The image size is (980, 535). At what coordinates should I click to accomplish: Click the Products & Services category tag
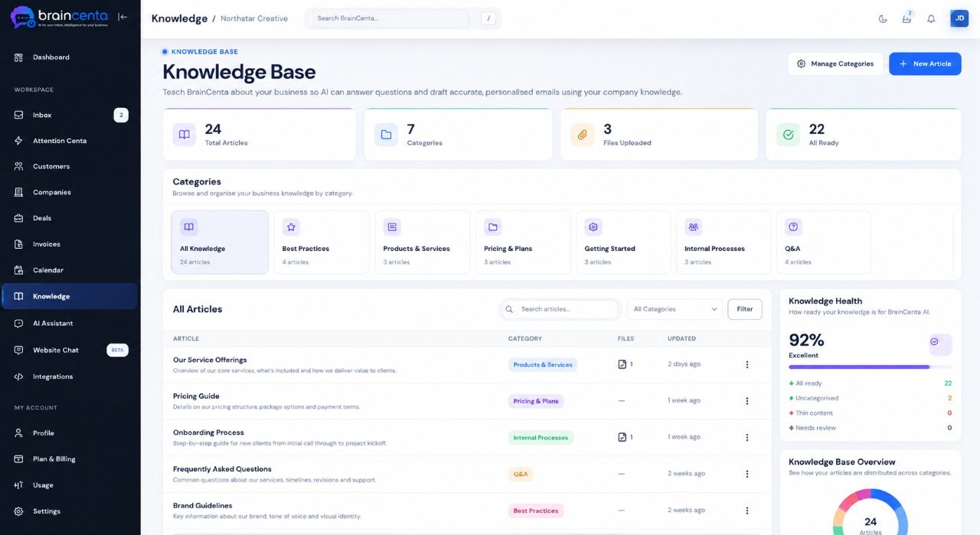click(543, 364)
